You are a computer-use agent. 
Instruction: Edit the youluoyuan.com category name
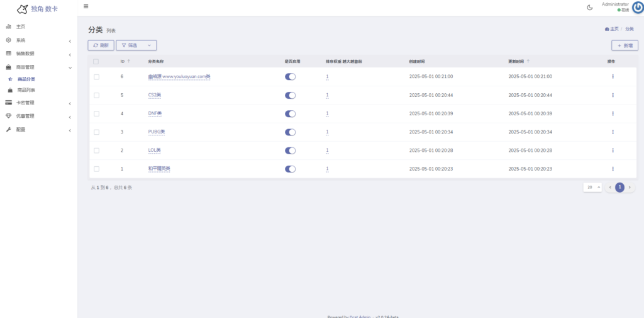click(179, 77)
